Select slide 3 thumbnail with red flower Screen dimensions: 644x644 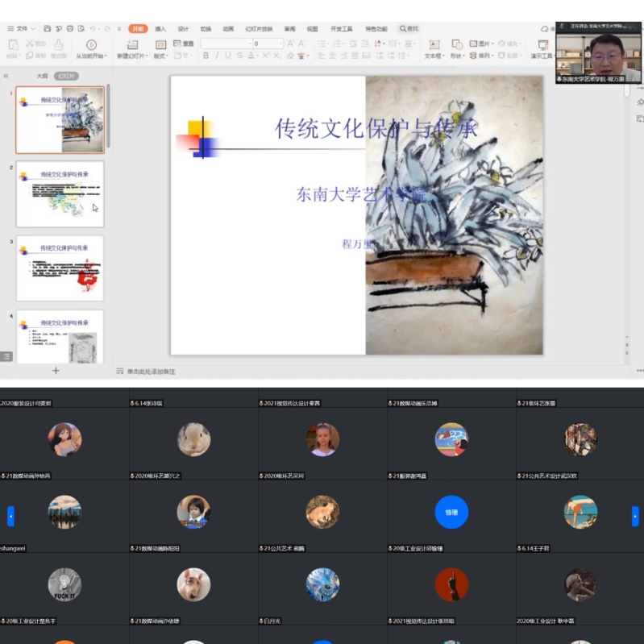point(60,268)
